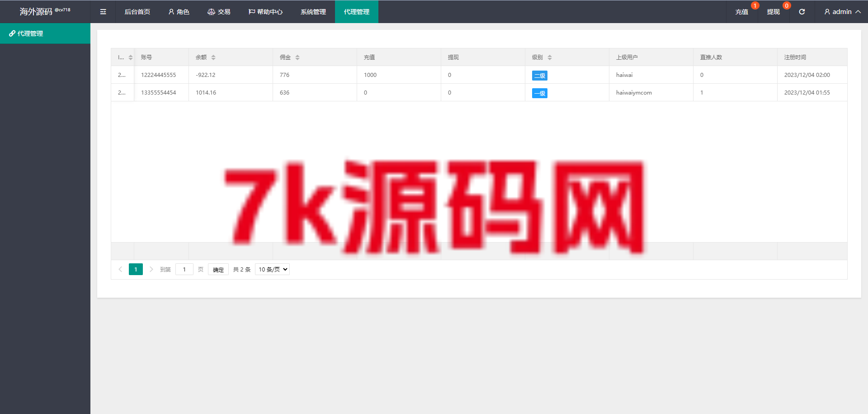Screen dimensions: 868x414
Task: Open the 交易 menu
Action: [x=219, y=12]
